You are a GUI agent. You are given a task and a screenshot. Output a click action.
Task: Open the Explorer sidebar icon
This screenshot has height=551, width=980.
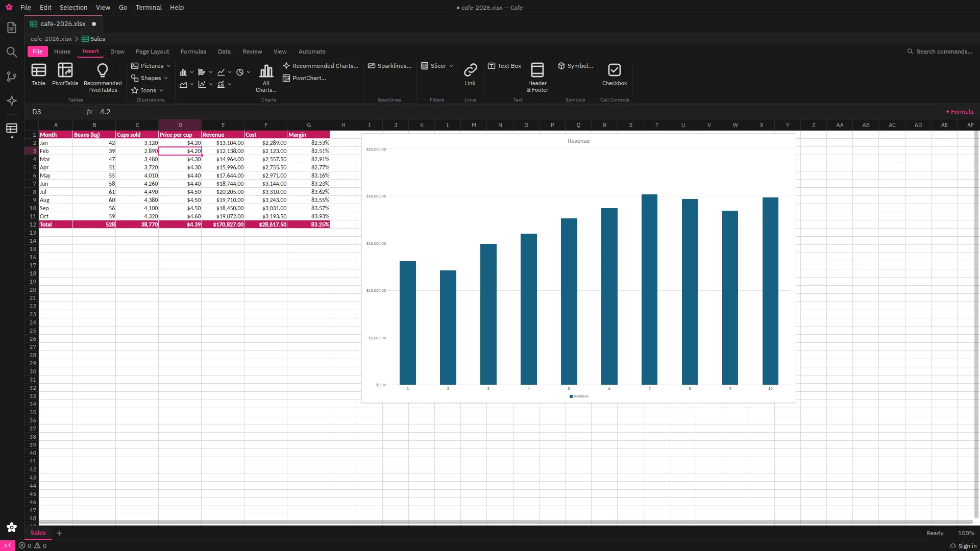coord(12,28)
